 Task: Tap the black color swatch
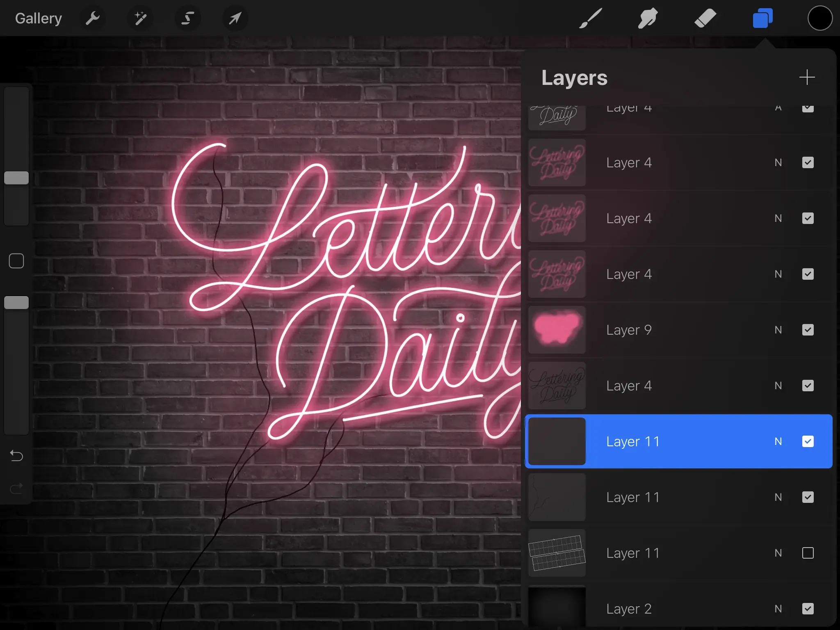[x=820, y=18]
